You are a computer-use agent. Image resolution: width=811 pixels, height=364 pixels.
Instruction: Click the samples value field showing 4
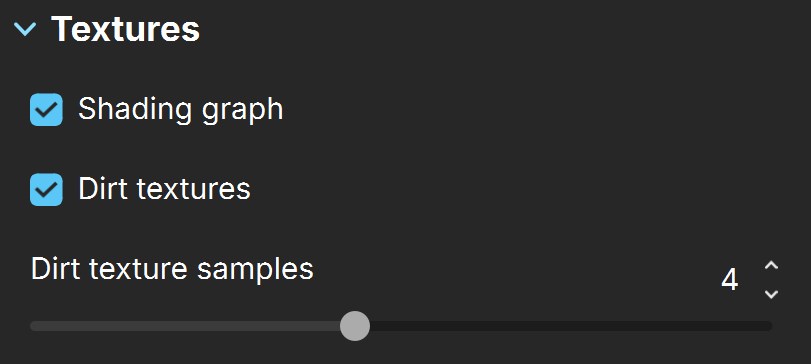click(x=729, y=280)
